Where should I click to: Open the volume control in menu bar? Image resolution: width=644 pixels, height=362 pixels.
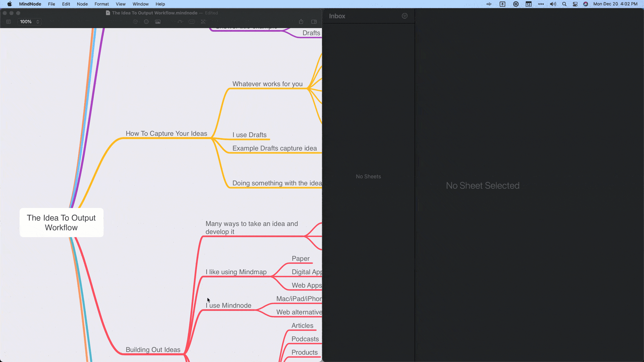[553, 4]
